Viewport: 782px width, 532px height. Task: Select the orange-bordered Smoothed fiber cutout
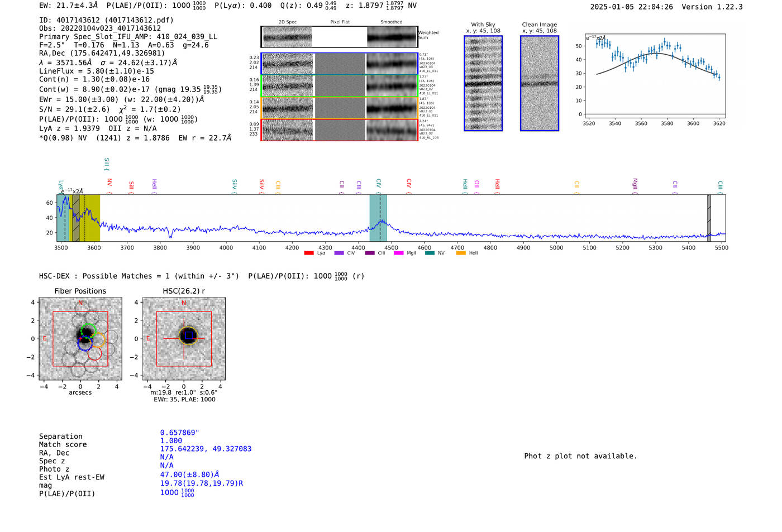[x=392, y=108]
